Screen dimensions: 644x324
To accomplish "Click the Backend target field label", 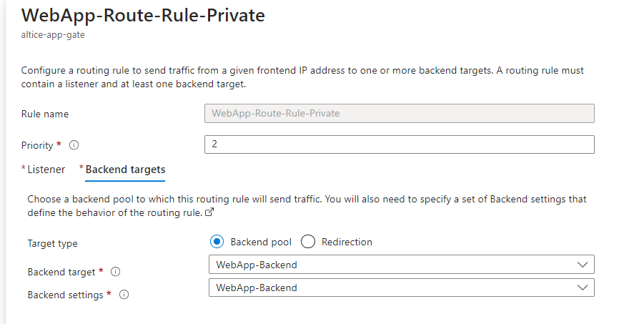I will 61,273.
